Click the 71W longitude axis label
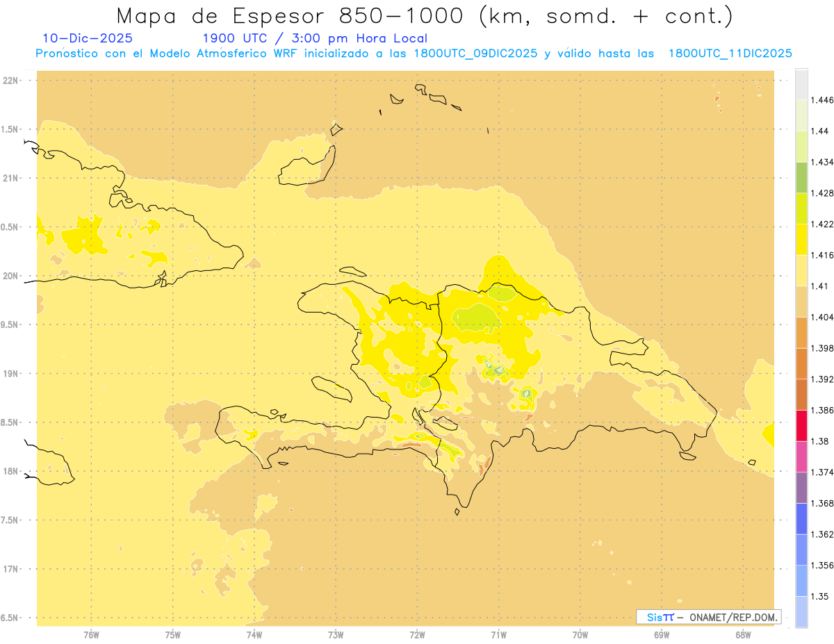 [x=498, y=634]
